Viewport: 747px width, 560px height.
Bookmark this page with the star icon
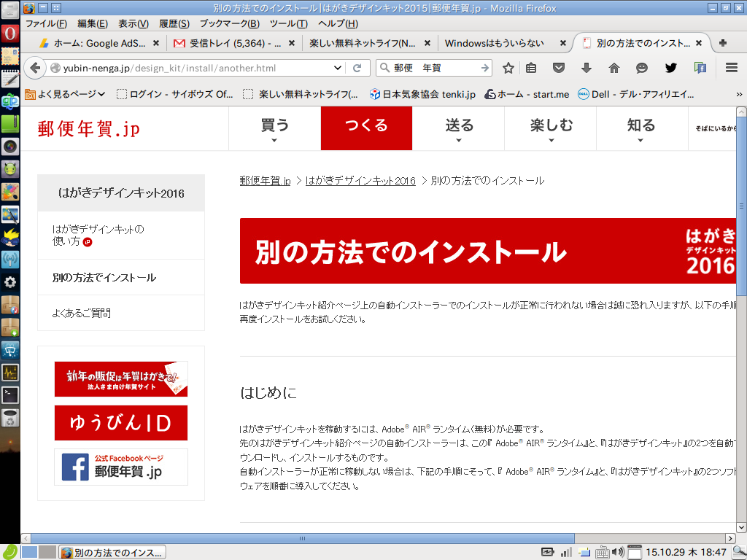point(508,68)
